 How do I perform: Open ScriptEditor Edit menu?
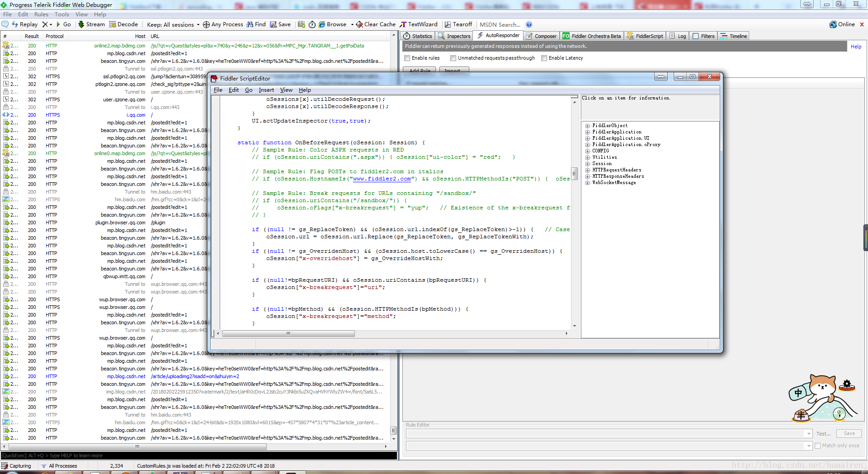point(234,90)
